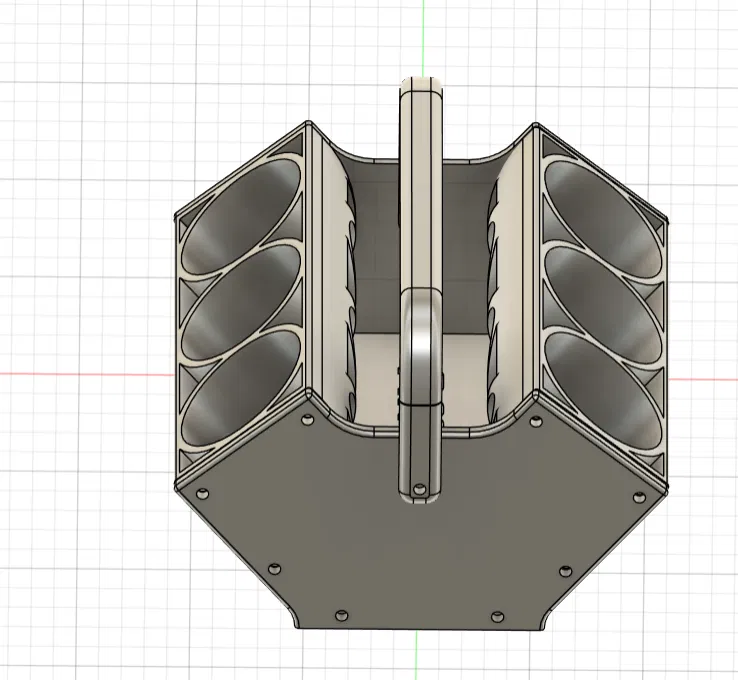Select the middle tube opening on the left rack
Viewport: 738px width, 680px height.
tap(241, 301)
